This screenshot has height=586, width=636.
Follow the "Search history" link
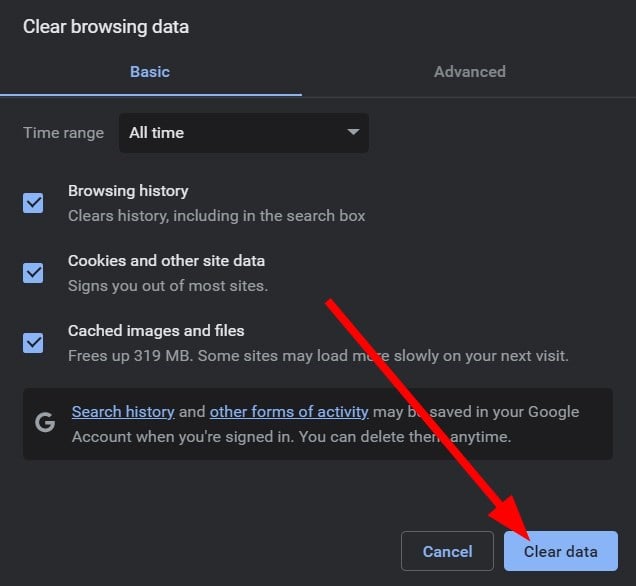123,412
